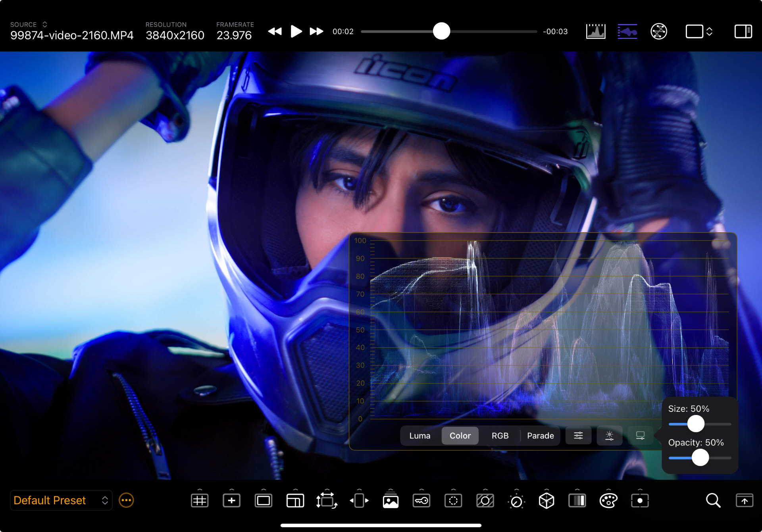Expand the SOURCE selector chevron
762x532 pixels.
point(45,25)
